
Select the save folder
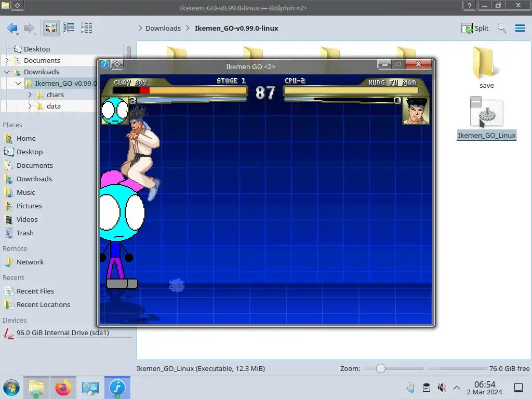[486, 67]
